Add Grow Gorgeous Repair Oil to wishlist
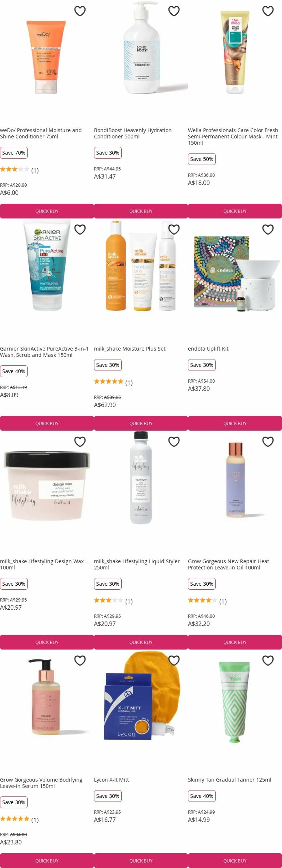This screenshot has width=282, height=868. [268, 442]
